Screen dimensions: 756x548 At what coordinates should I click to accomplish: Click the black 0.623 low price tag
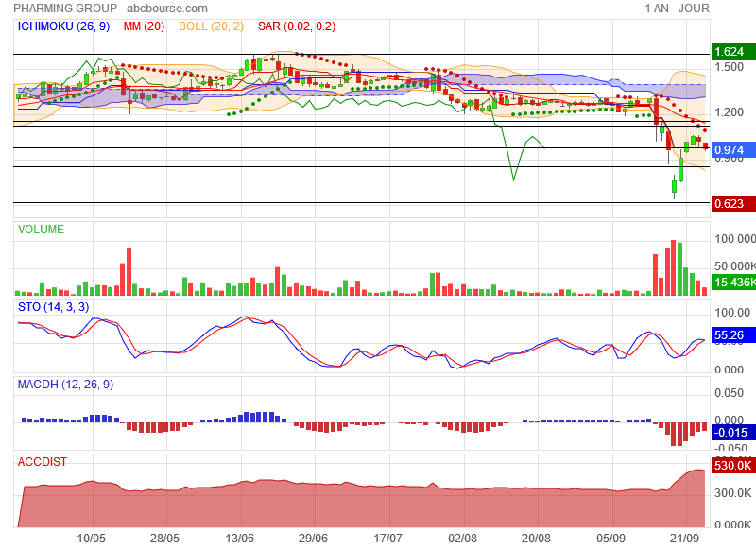729,203
